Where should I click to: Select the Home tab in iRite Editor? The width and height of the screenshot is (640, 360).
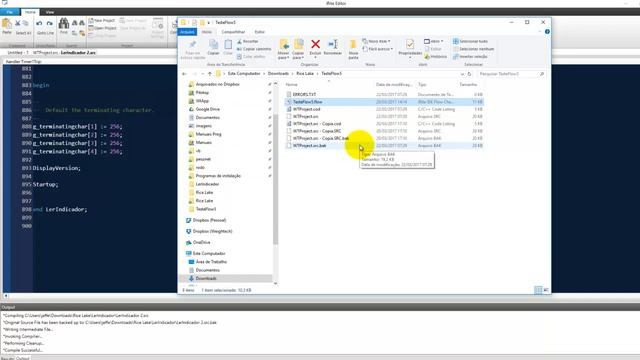30,12
